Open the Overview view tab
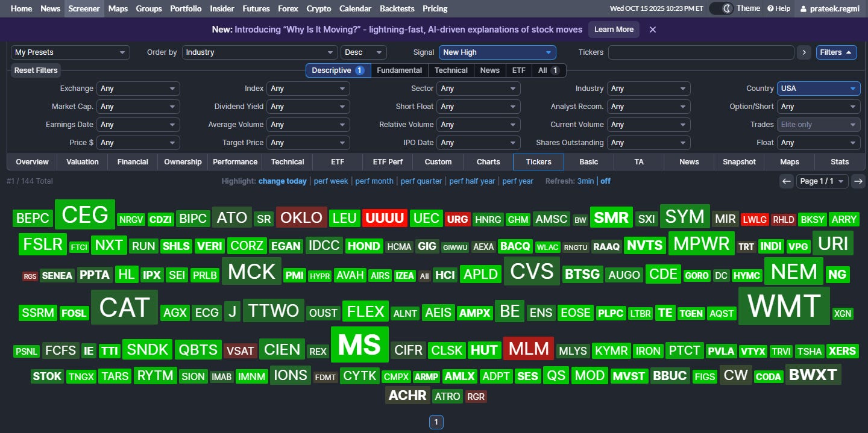Screen dimensions: 868x433 [x=32, y=162]
